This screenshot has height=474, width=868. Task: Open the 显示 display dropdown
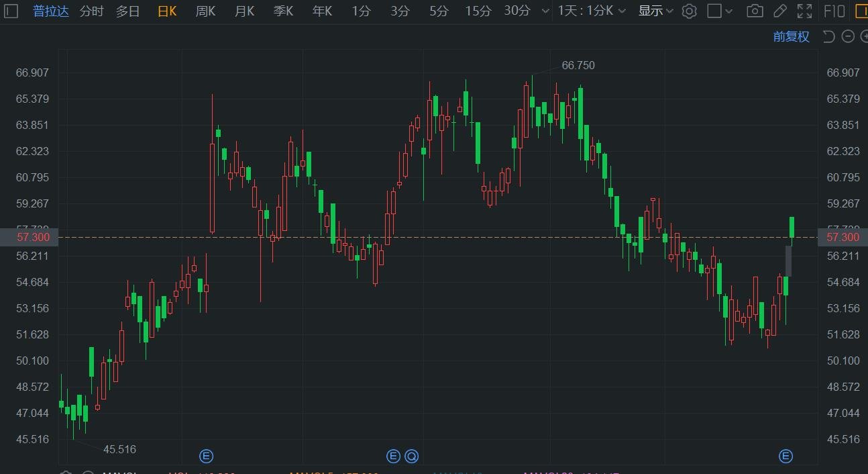coord(656,11)
